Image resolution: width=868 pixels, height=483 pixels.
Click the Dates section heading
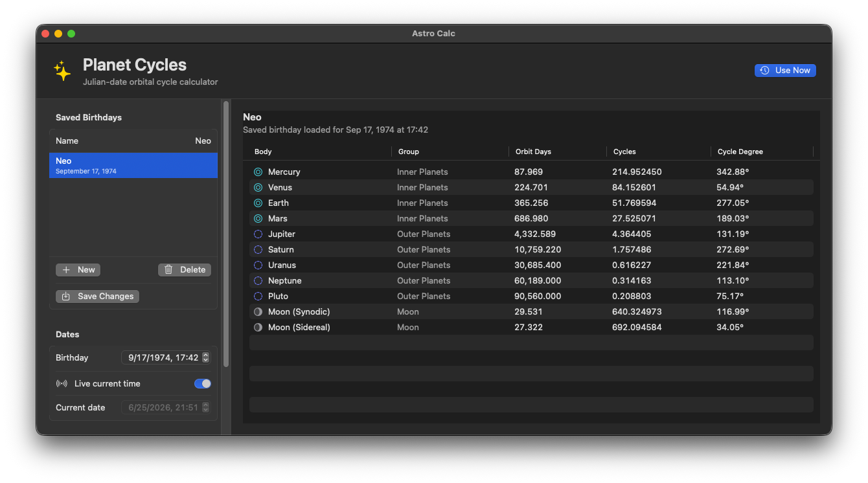pyautogui.click(x=67, y=335)
